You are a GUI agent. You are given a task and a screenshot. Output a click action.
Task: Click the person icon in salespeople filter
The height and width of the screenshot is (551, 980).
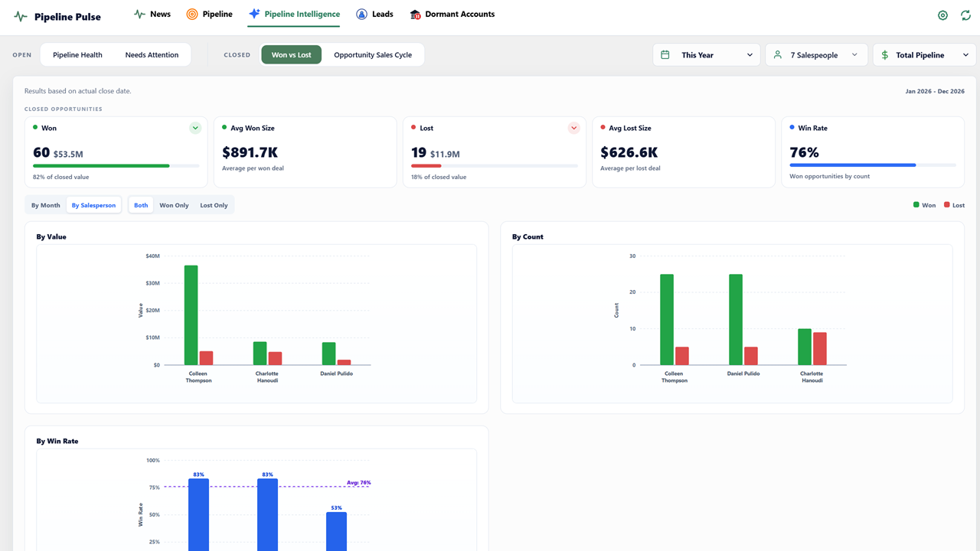(x=778, y=55)
